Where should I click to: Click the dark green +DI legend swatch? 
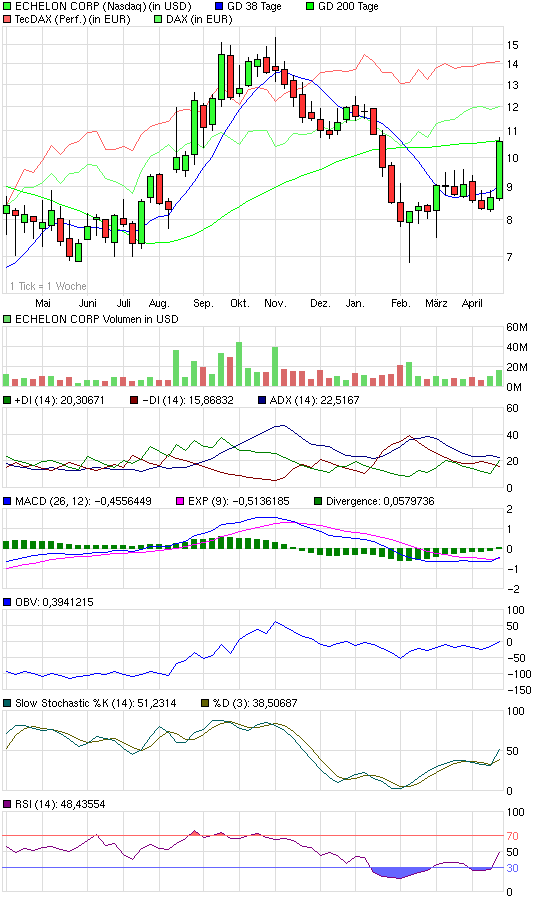click(7, 400)
